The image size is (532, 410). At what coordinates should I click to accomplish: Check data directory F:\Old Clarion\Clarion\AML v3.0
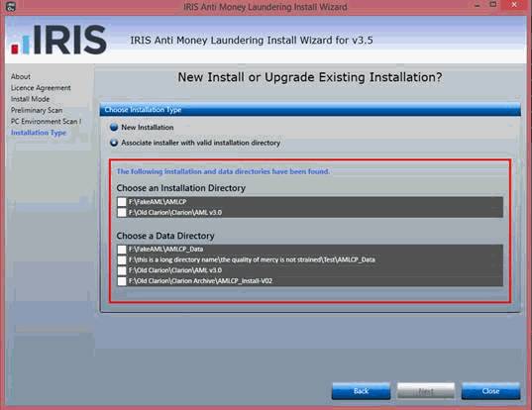click(x=122, y=270)
